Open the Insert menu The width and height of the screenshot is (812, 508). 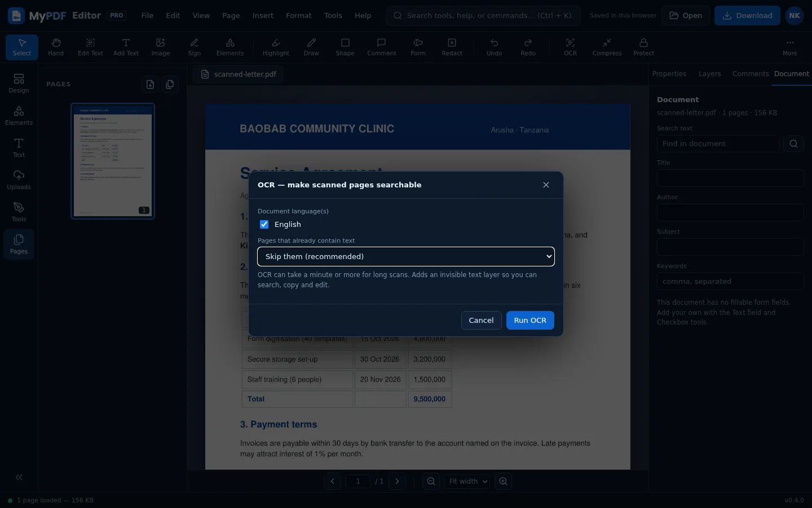click(263, 16)
